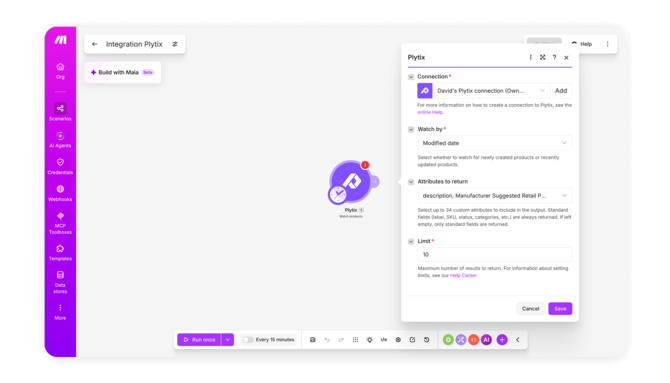This screenshot has width=670, height=383.
Task: Open Help in the top bar
Action: coord(582,44)
